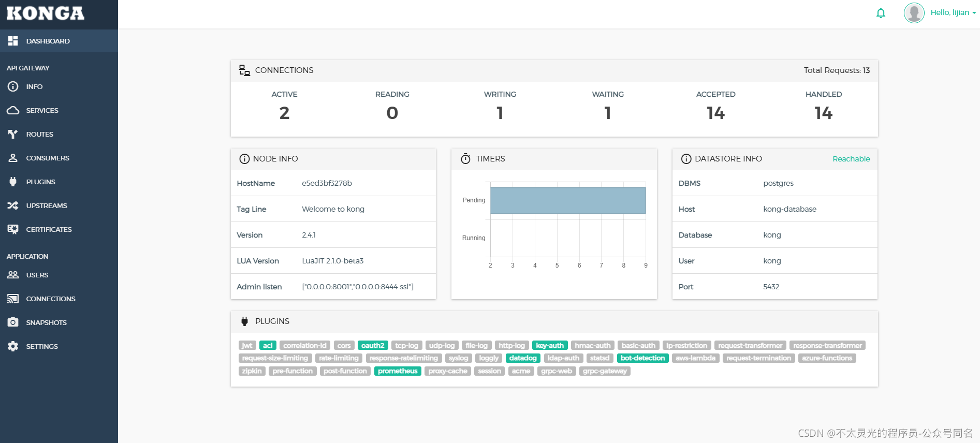Click the Settings gear icon

(13, 346)
